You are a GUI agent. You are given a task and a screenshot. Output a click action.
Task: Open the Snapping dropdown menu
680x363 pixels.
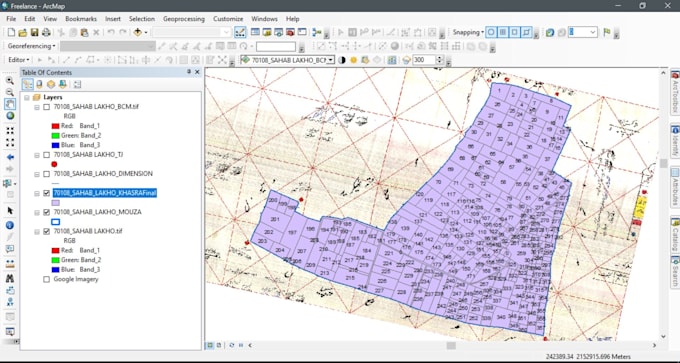(x=468, y=33)
